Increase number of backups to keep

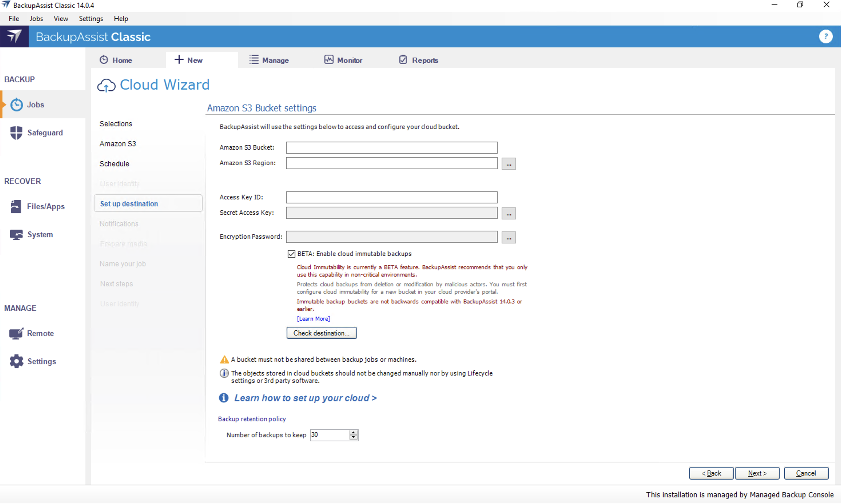click(353, 432)
